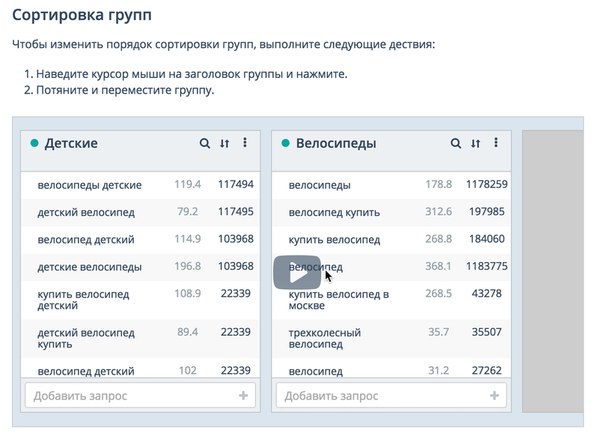This screenshot has width=604, height=436.
Task: Play the video with center play button
Action: pyautogui.click(x=297, y=273)
